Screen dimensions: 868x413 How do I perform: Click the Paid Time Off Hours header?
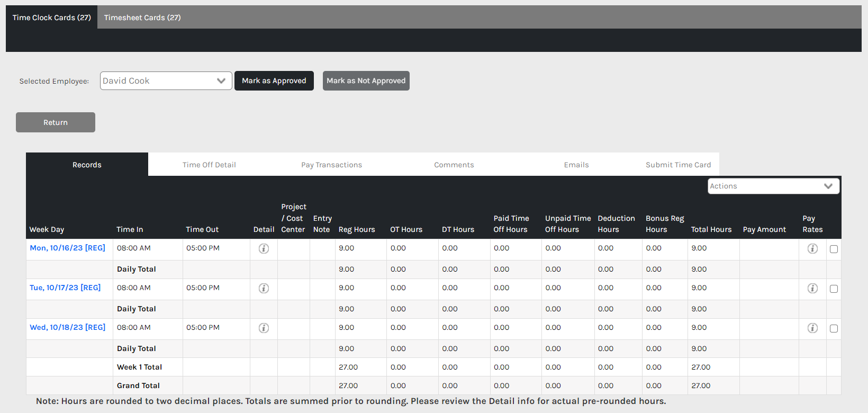[511, 224]
